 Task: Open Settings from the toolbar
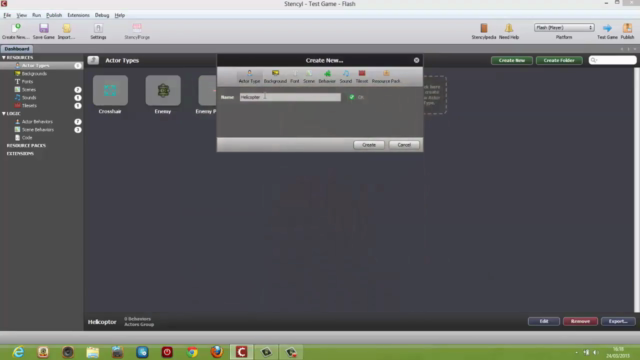pos(98,31)
